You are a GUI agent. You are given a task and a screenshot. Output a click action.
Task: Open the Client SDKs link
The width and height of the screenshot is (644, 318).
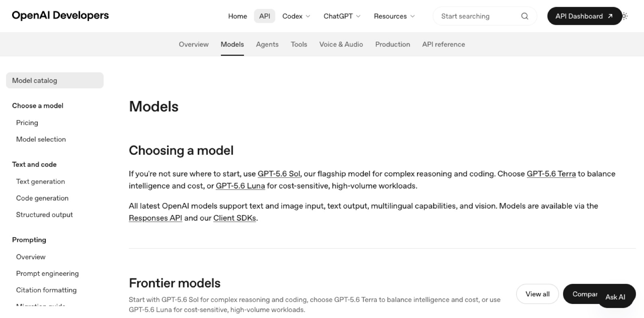click(x=235, y=218)
